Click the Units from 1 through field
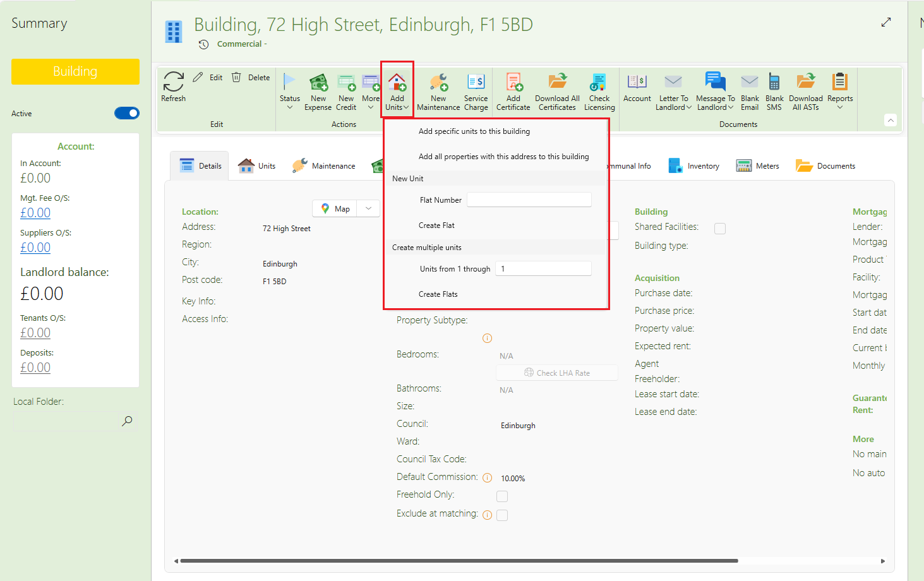The height and width of the screenshot is (581, 924). tap(543, 268)
